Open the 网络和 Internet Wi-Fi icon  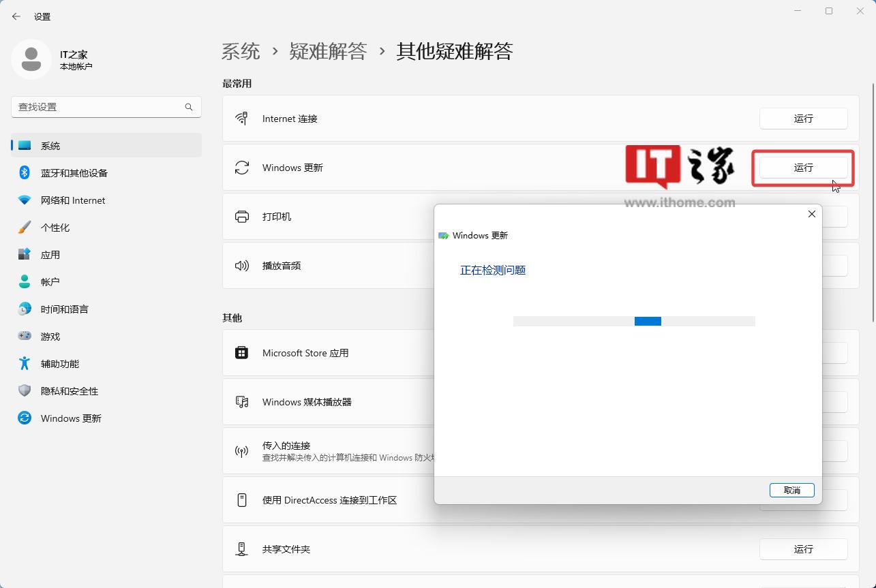[x=25, y=200]
